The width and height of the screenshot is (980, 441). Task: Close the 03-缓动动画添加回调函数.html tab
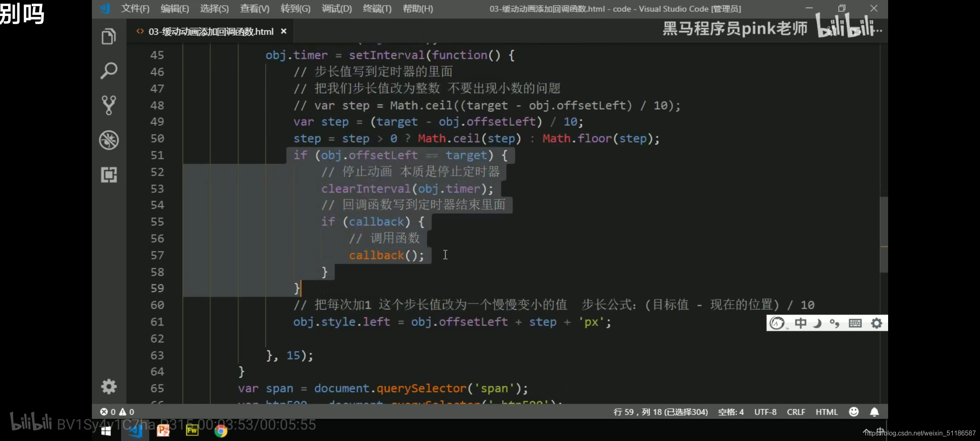(x=284, y=31)
